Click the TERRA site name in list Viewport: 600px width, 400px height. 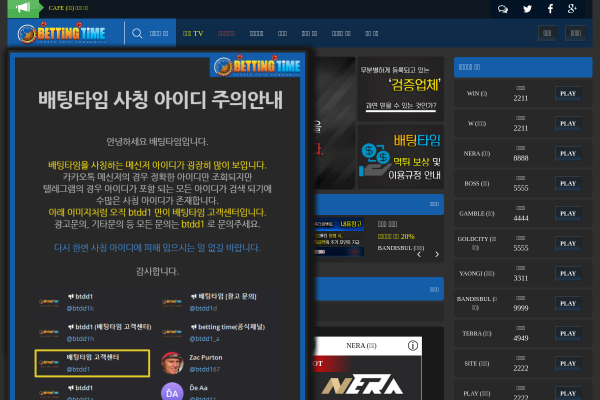477,333
